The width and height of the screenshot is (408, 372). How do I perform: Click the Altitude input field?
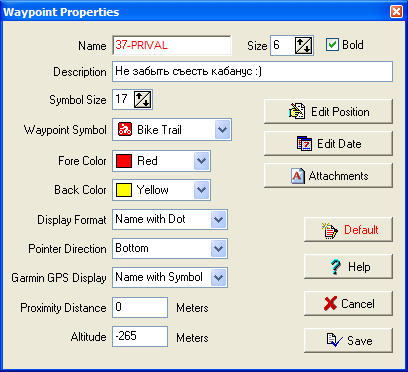[x=140, y=336]
